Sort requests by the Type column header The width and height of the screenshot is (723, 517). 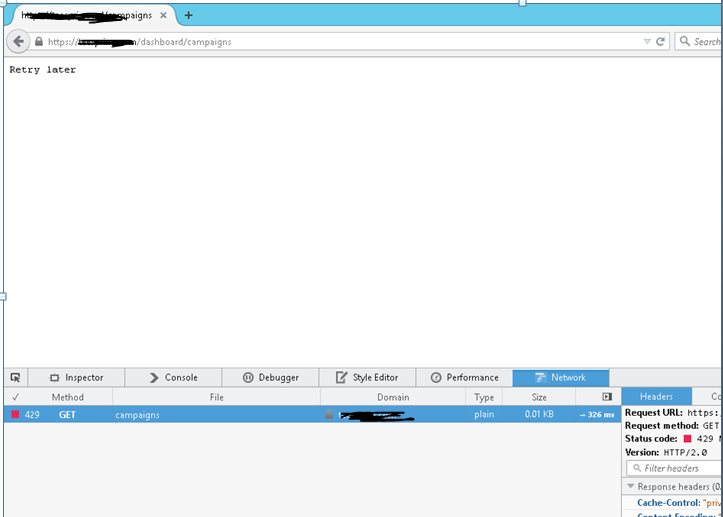[484, 397]
